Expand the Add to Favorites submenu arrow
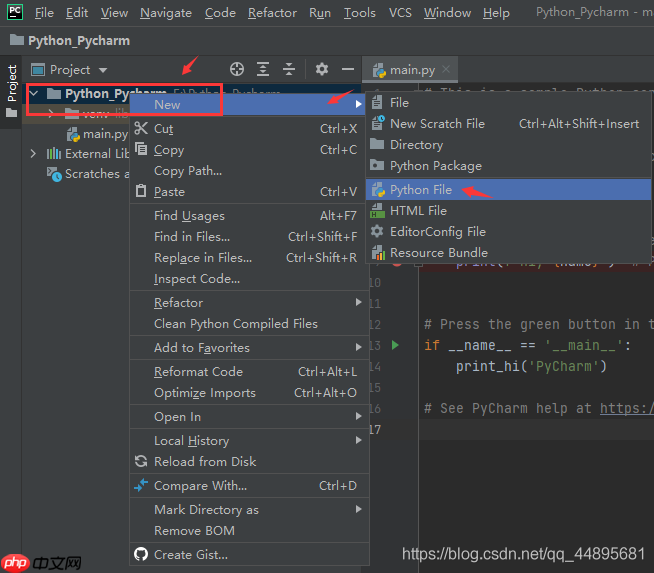The height and width of the screenshot is (573, 654). tap(358, 347)
